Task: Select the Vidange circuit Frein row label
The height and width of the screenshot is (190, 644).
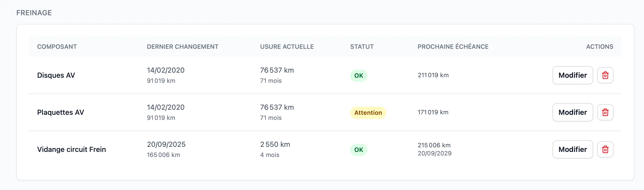Action: 72,149
